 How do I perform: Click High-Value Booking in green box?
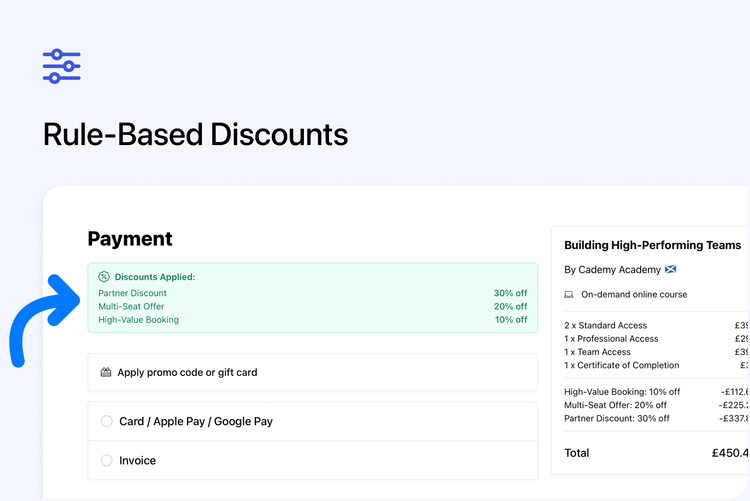point(138,320)
